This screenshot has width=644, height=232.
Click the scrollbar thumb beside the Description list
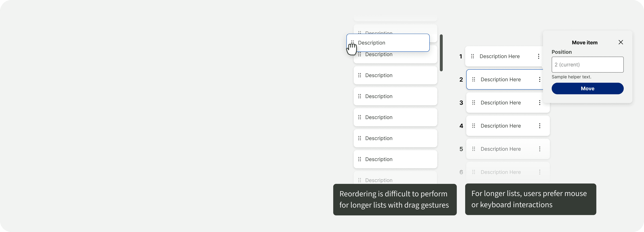point(441,53)
